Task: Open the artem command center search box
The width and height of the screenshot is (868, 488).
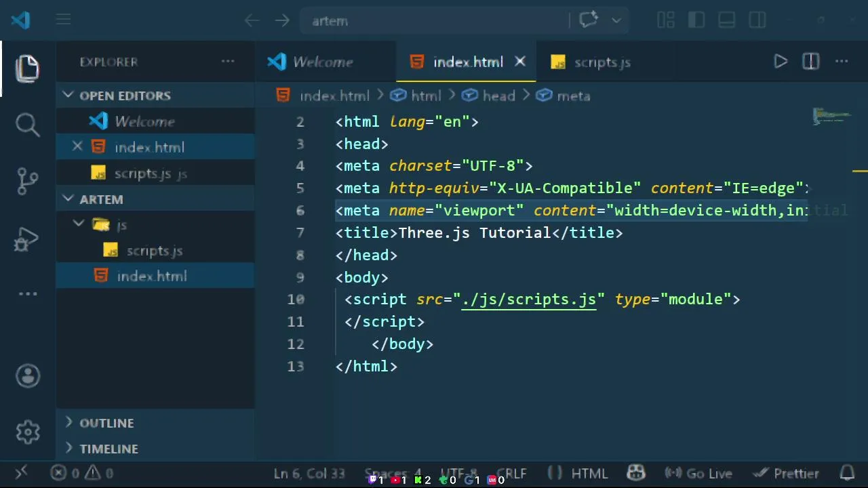Action: (x=434, y=21)
